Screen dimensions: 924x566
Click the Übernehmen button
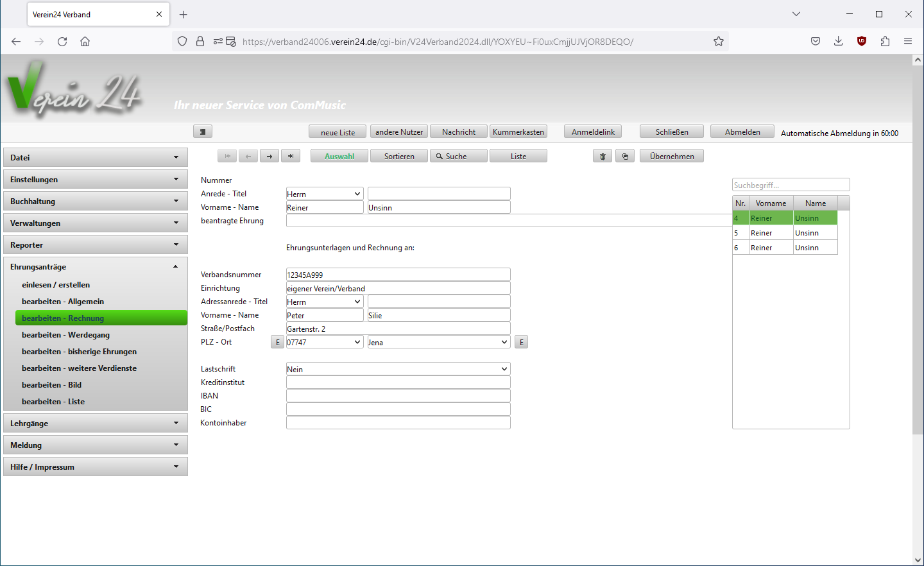(x=671, y=156)
